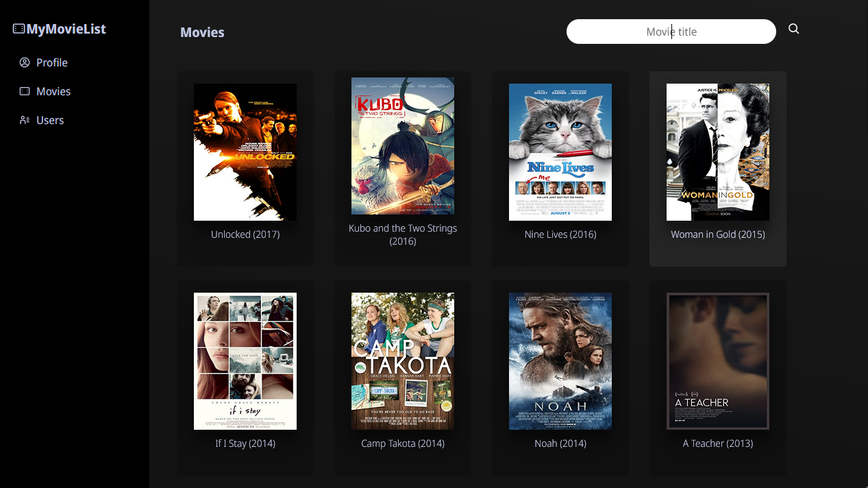
Task: Open the Kubo and the Two Strings poster
Action: click(x=403, y=146)
